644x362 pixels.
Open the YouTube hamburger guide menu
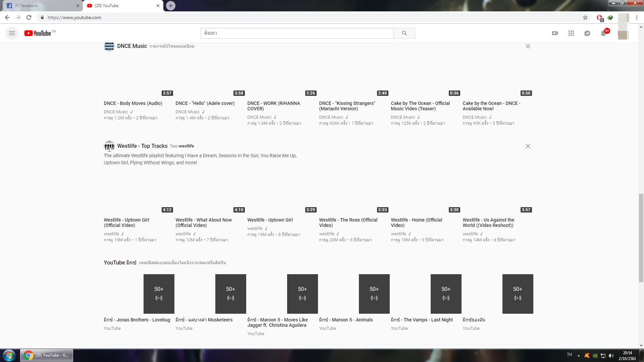12,33
